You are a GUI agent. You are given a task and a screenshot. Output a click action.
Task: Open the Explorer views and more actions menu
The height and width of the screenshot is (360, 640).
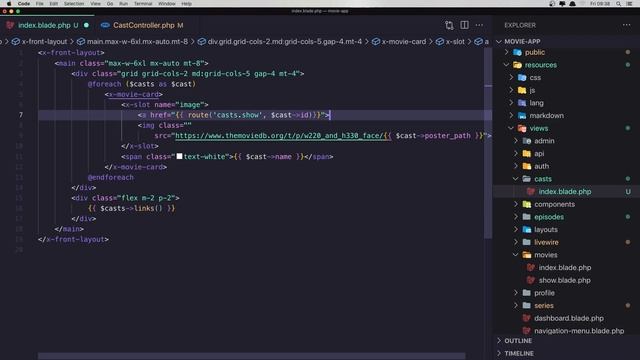pos(627,25)
